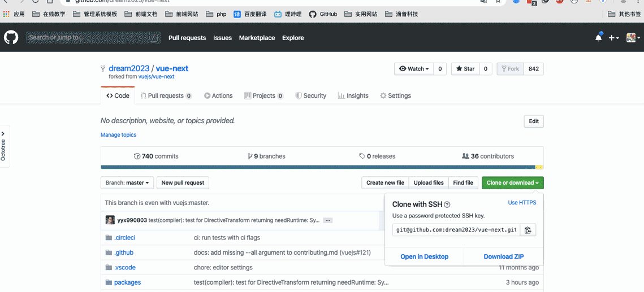
Task: Switch to the Actions tab
Action: [x=218, y=95]
